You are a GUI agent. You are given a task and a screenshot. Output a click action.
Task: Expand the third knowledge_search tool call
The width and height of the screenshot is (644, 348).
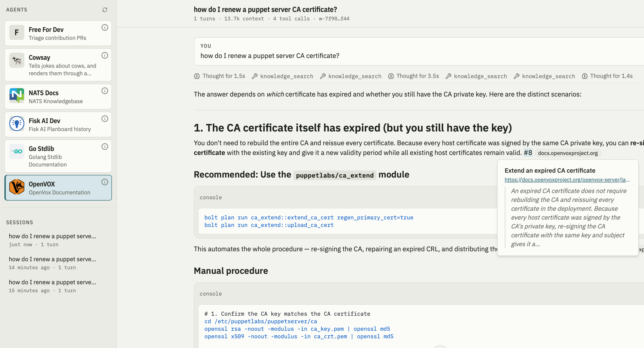coord(476,76)
